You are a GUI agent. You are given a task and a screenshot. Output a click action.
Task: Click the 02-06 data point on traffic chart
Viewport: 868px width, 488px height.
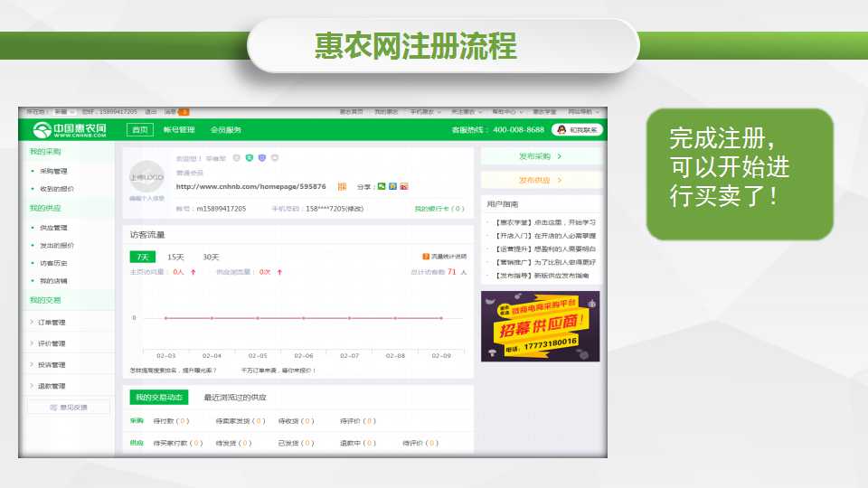pyautogui.click(x=304, y=318)
